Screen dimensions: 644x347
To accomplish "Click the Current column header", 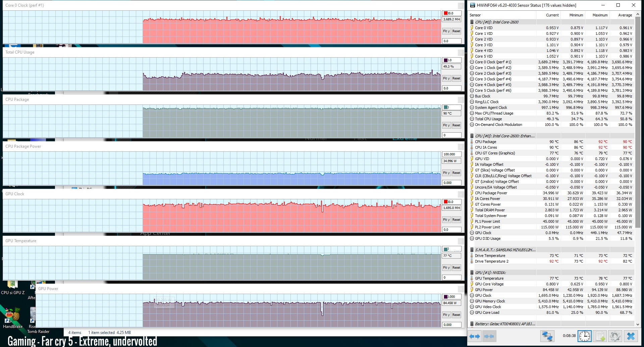I will (x=548, y=15).
